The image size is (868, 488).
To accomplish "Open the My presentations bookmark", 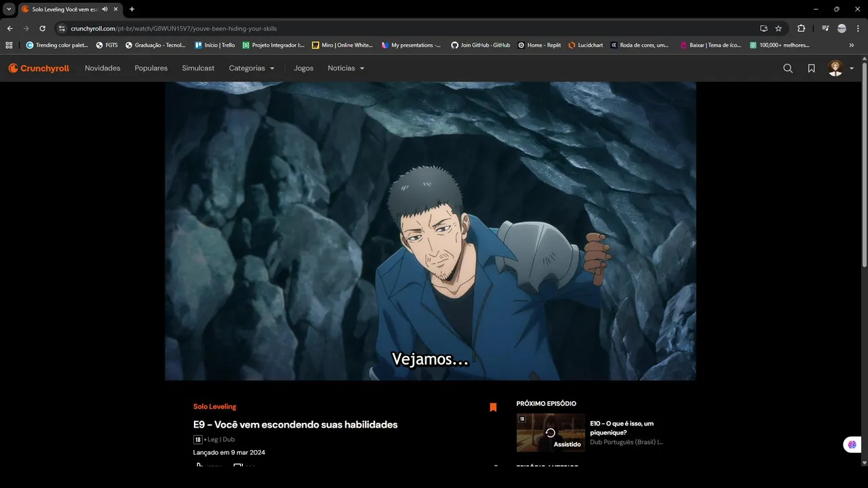I will point(411,45).
